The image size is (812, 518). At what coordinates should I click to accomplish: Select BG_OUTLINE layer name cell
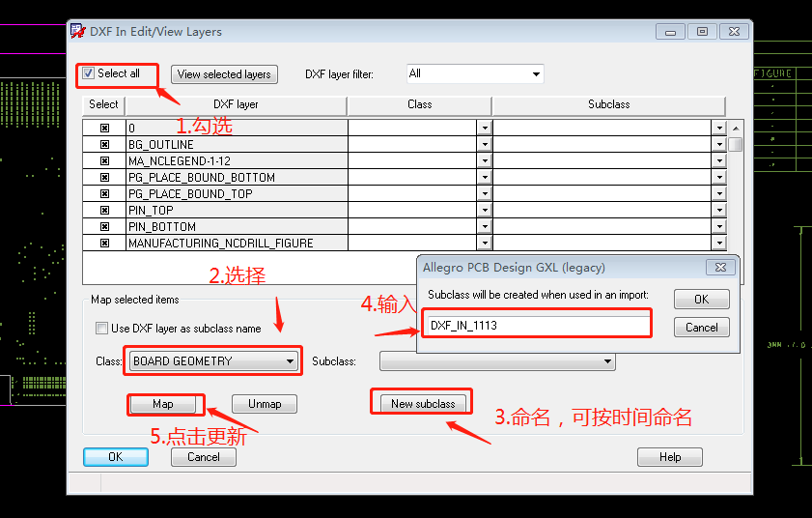click(x=237, y=145)
